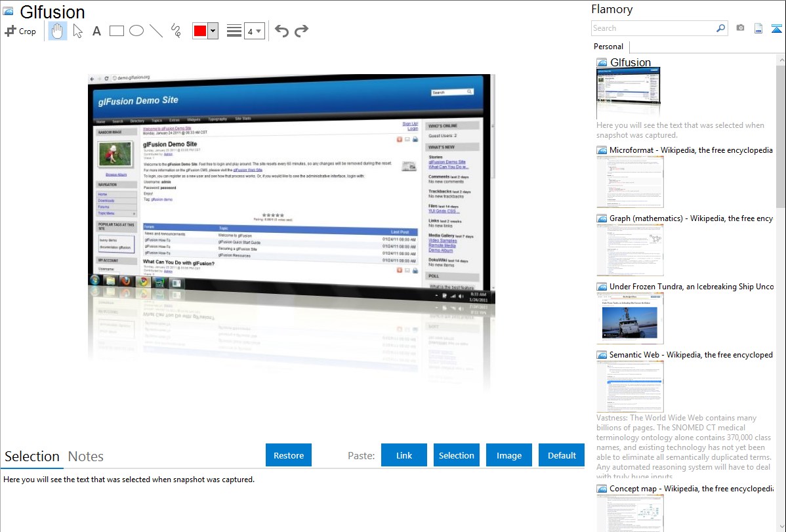786x532 pixels.
Task: Open the line width 4 dropdown
Action: click(x=254, y=31)
